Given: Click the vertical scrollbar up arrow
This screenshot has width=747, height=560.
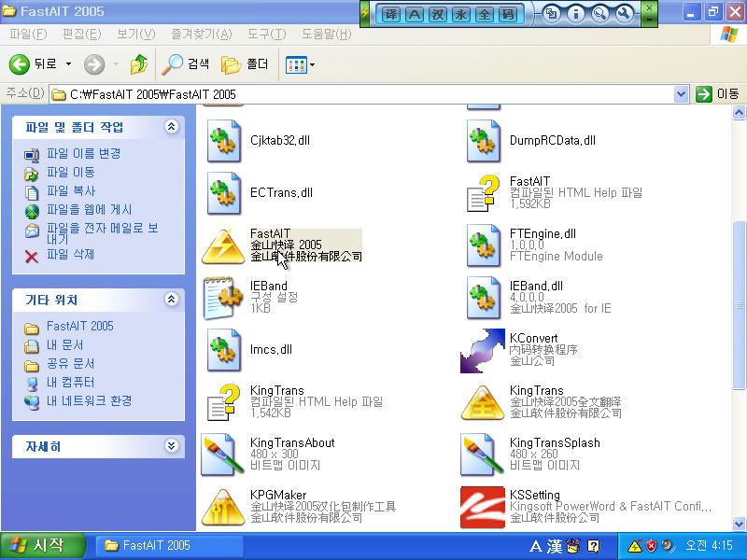Looking at the screenshot, I should 739,113.
